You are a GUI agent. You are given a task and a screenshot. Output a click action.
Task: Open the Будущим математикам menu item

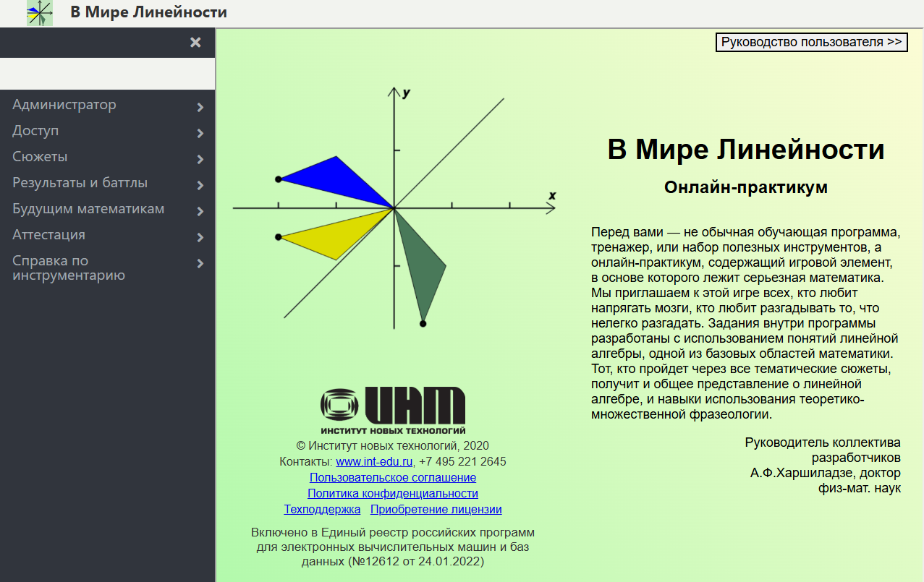(88, 209)
